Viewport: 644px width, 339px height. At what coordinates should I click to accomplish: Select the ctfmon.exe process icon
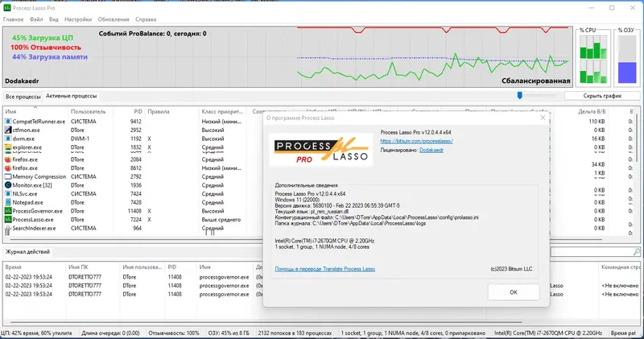click(x=8, y=130)
